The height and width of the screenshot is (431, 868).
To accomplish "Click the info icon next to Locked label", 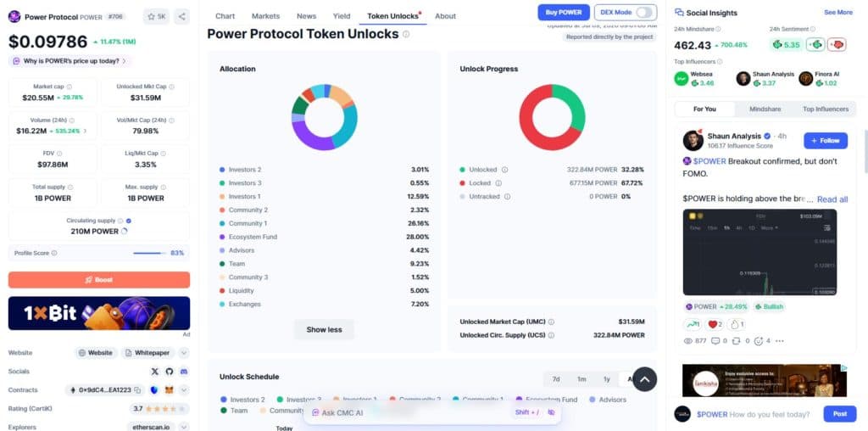I will (498, 182).
